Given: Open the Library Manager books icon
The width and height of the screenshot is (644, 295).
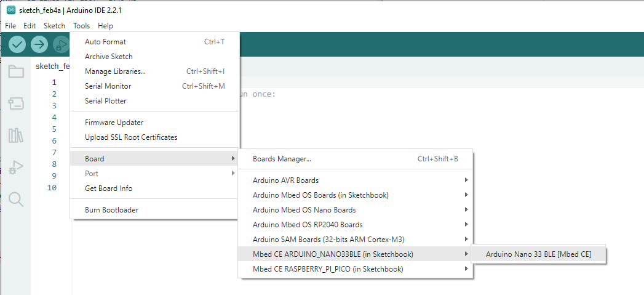Looking at the screenshot, I should click(16, 135).
